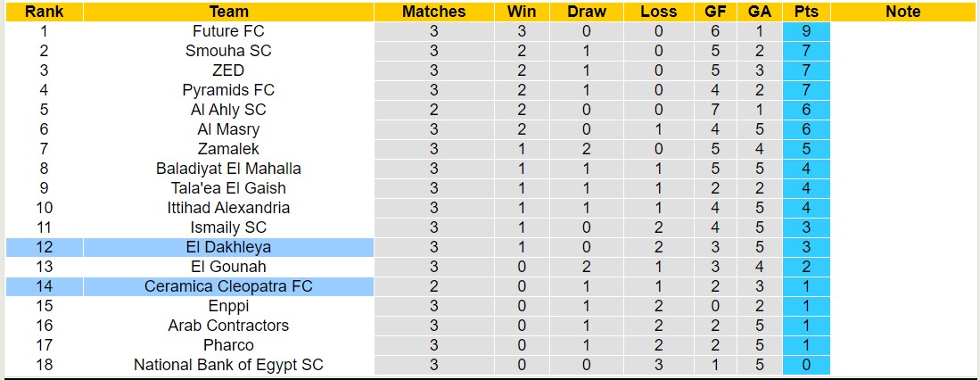The image size is (980, 380).
Task: Click the Note column header
Action: 903,12
